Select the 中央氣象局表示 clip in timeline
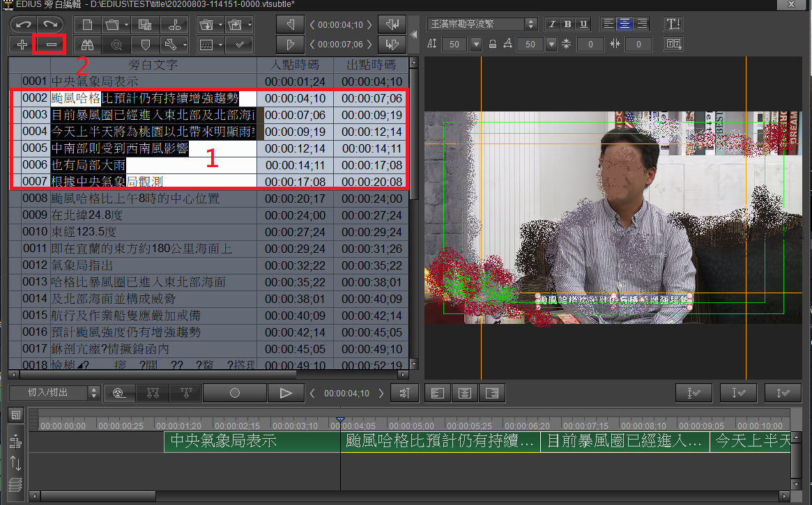The width and height of the screenshot is (812, 505). pyautogui.click(x=252, y=442)
